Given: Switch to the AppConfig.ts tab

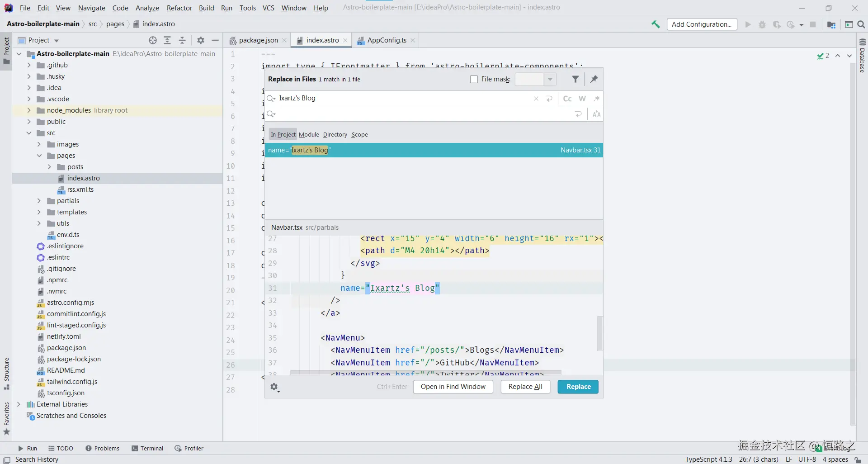Looking at the screenshot, I should coord(387,40).
